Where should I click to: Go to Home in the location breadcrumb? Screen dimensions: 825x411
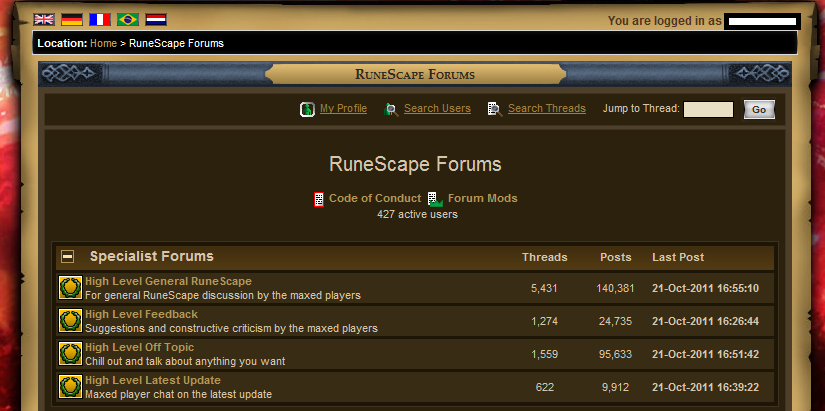(x=103, y=43)
